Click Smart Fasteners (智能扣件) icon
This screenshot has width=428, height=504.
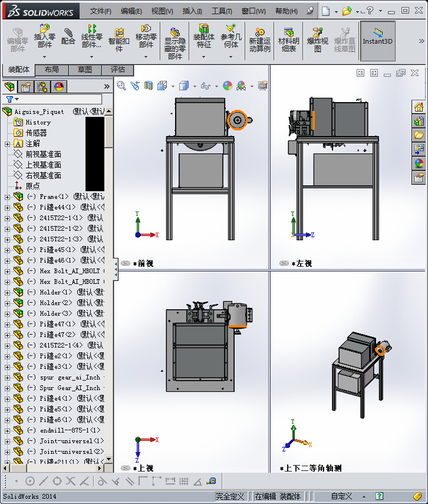pos(119,40)
